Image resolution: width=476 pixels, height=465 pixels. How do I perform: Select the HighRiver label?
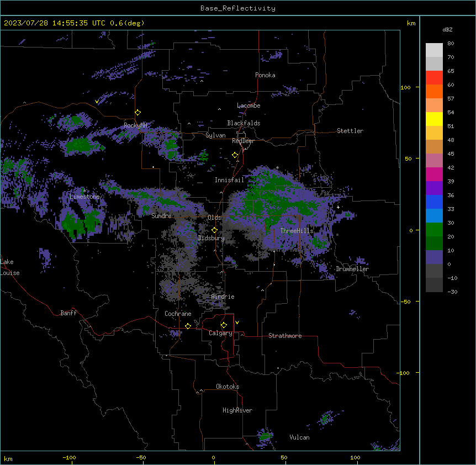pos(237,410)
